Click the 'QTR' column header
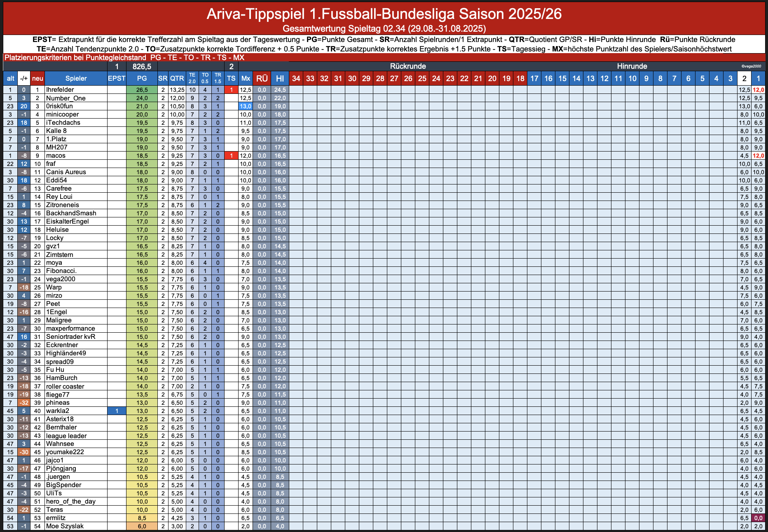768x532 pixels. tap(177, 78)
